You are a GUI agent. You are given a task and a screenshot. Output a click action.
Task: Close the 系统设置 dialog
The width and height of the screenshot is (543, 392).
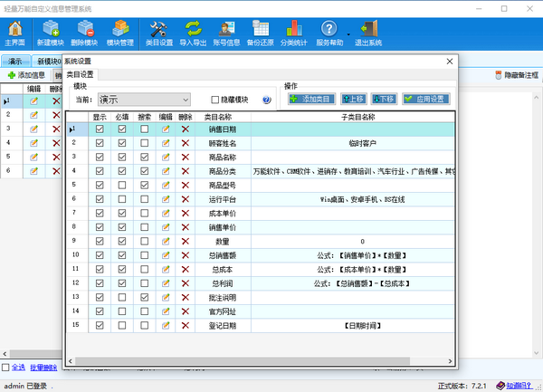coord(450,62)
